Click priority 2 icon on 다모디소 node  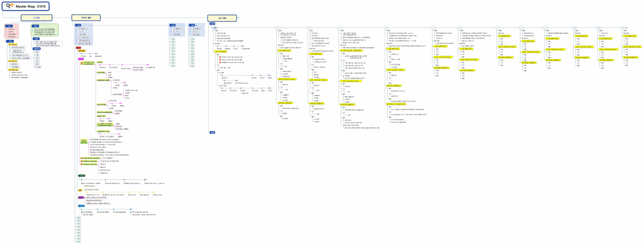[x=81, y=158]
